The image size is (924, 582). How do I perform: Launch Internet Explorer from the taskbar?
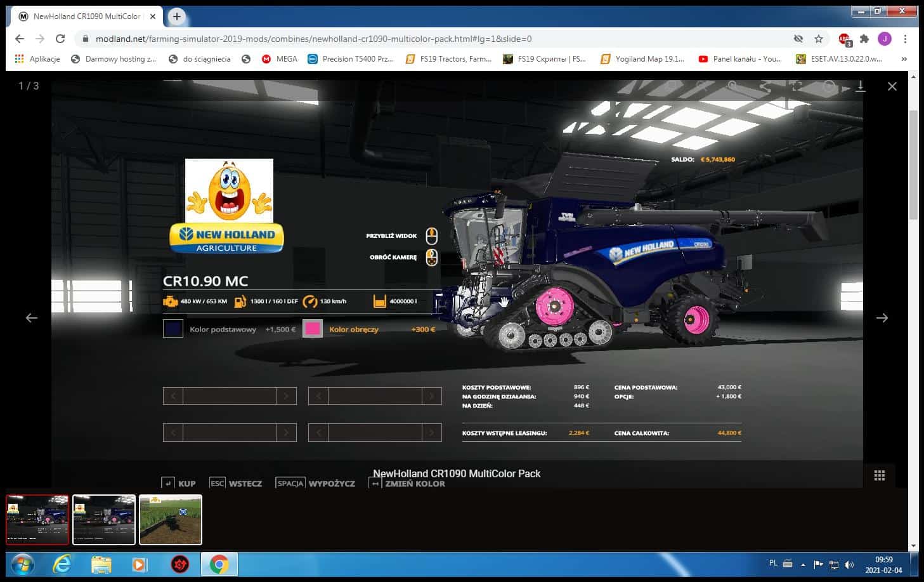[62, 564]
